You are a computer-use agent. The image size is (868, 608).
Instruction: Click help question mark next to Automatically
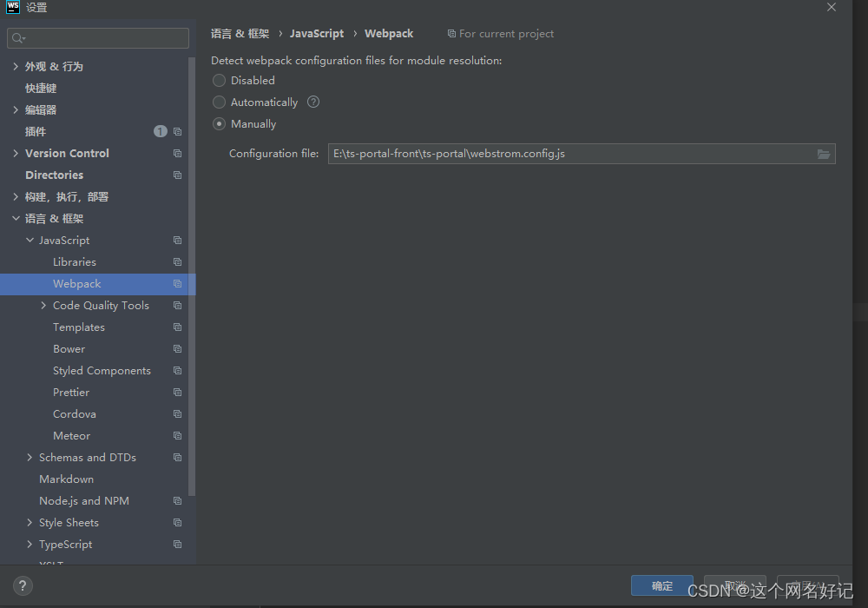[x=313, y=102]
